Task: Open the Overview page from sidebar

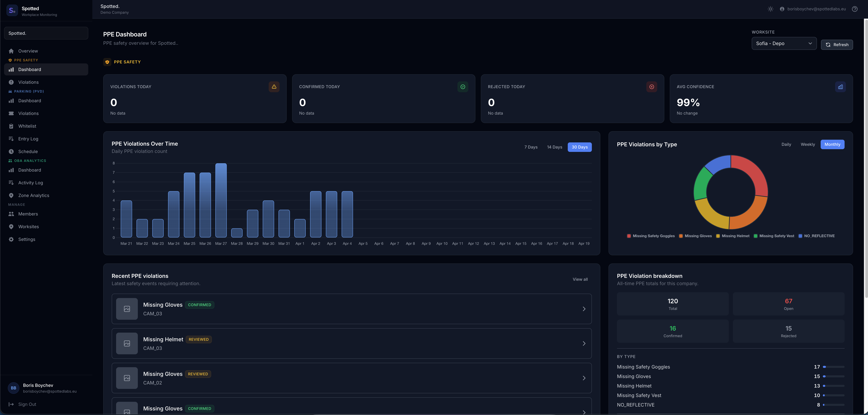Action: pyautogui.click(x=28, y=51)
